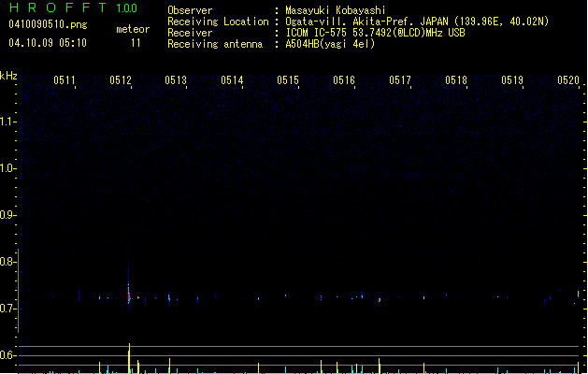Screen dimensions: 588x374
Task: Click the date stamp 04.10.09 05:10
Action: pyautogui.click(x=48, y=43)
